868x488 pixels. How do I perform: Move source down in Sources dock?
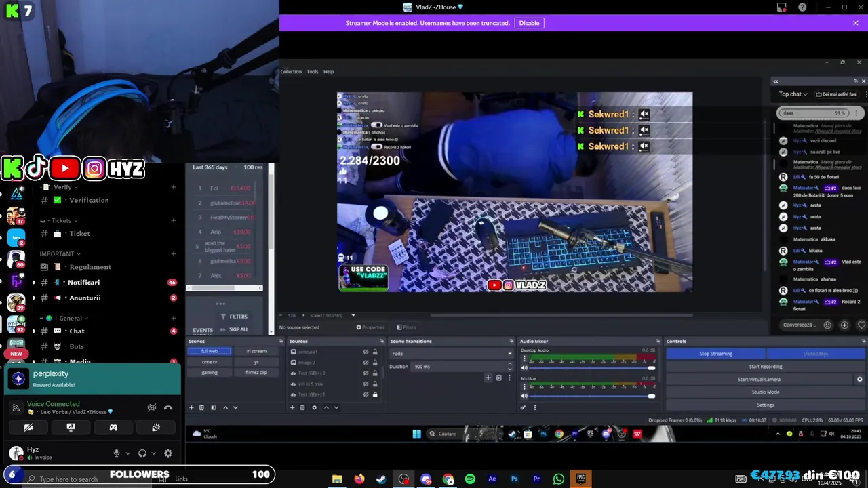(336, 407)
